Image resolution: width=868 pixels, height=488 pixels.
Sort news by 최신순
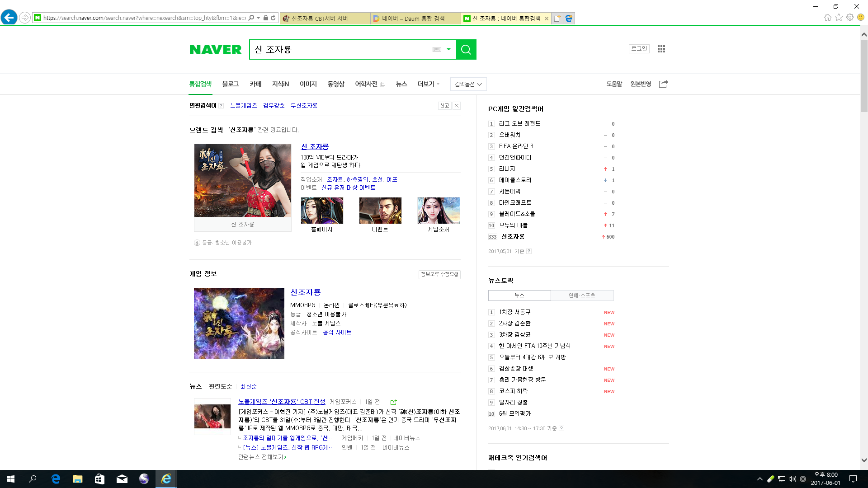tap(249, 387)
